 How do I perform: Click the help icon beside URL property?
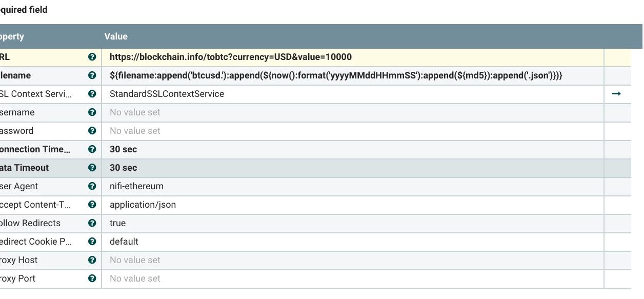click(x=92, y=57)
